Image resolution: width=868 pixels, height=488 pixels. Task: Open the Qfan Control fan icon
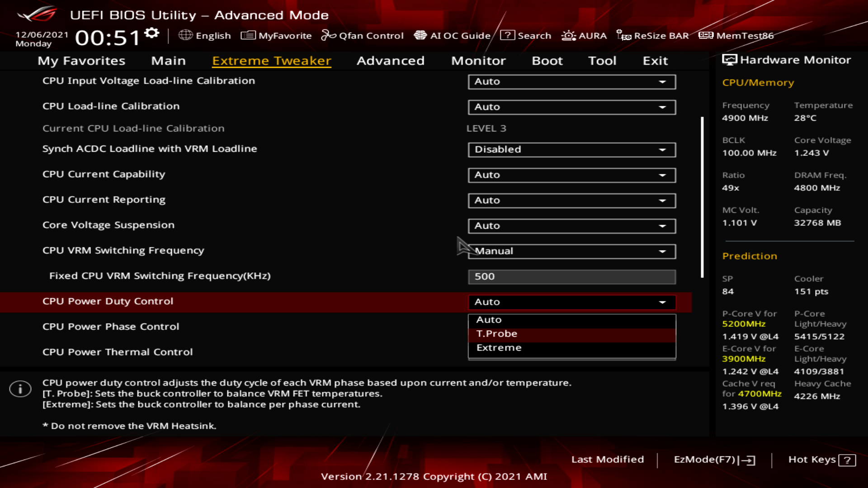pos(328,35)
